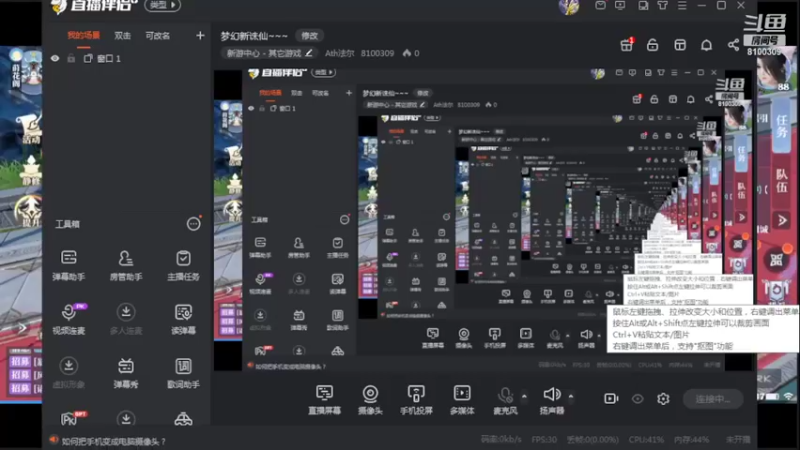Image resolution: width=800 pixels, height=450 pixels.
Task: Open the 如何把手机变成电脑摄像头 help link
Action: (x=113, y=441)
